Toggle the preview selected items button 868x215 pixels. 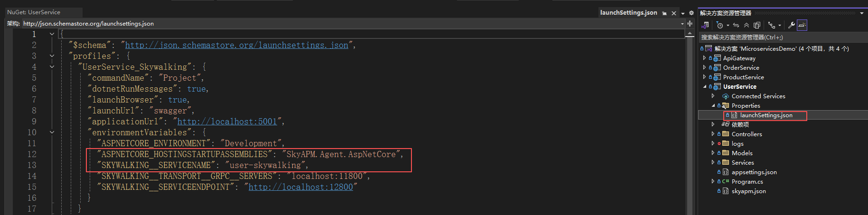[802, 25]
